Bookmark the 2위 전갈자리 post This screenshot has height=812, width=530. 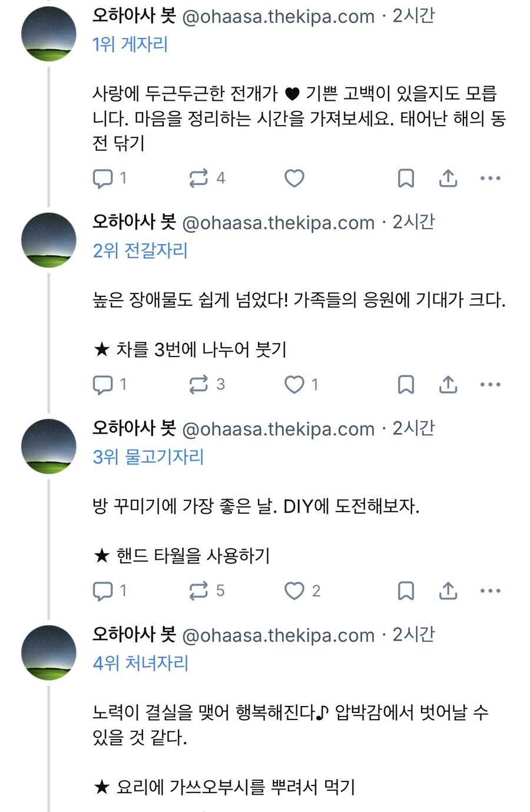pyautogui.click(x=406, y=384)
